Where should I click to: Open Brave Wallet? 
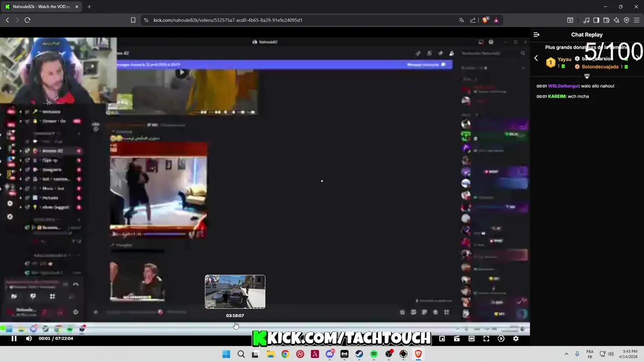606,20
